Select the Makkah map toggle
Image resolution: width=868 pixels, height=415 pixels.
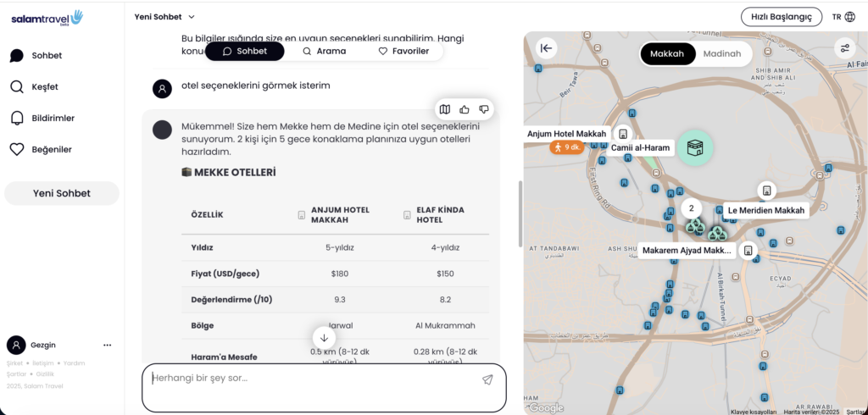667,53
